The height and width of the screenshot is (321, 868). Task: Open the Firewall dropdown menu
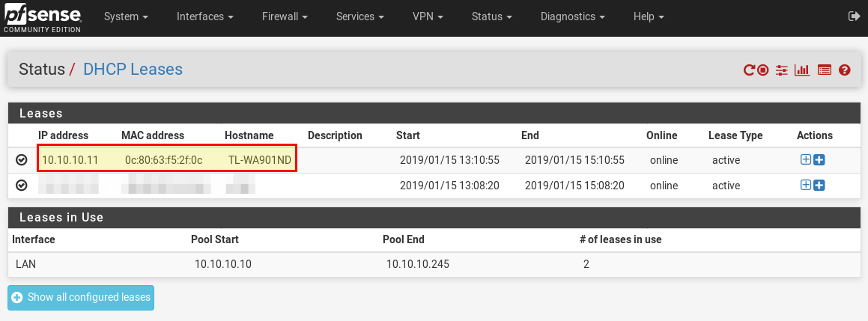285,16
